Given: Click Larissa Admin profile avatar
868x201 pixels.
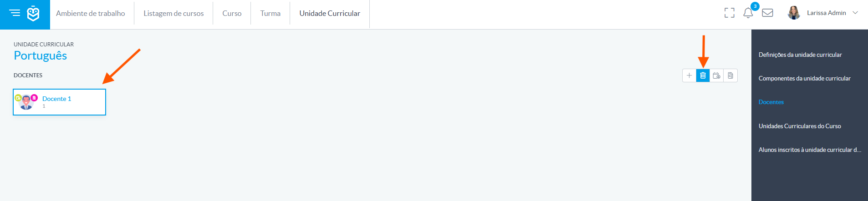Looking at the screenshot, I should click(x=794, y=13).
